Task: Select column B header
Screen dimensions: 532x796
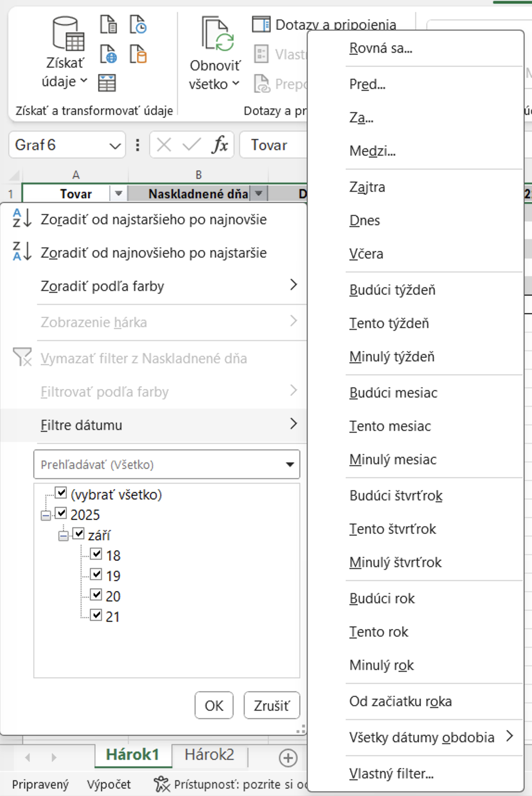Action: (198, 175)
